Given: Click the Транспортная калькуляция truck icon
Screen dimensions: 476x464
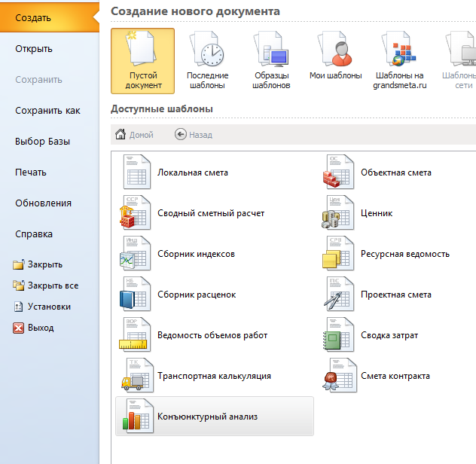Looking at the screenshot, I should [137, 375].
